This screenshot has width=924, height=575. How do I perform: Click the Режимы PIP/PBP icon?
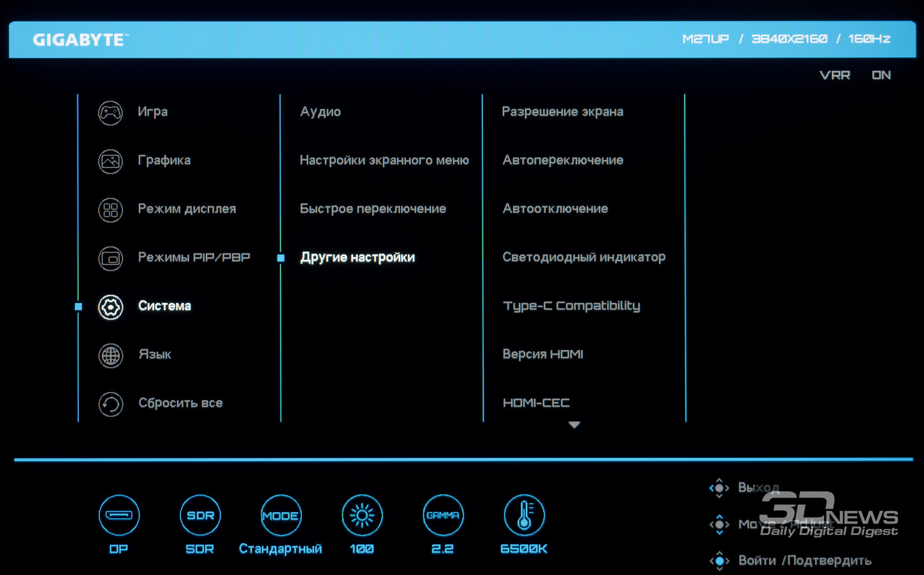pyautogui.click(x=110, y=259)
